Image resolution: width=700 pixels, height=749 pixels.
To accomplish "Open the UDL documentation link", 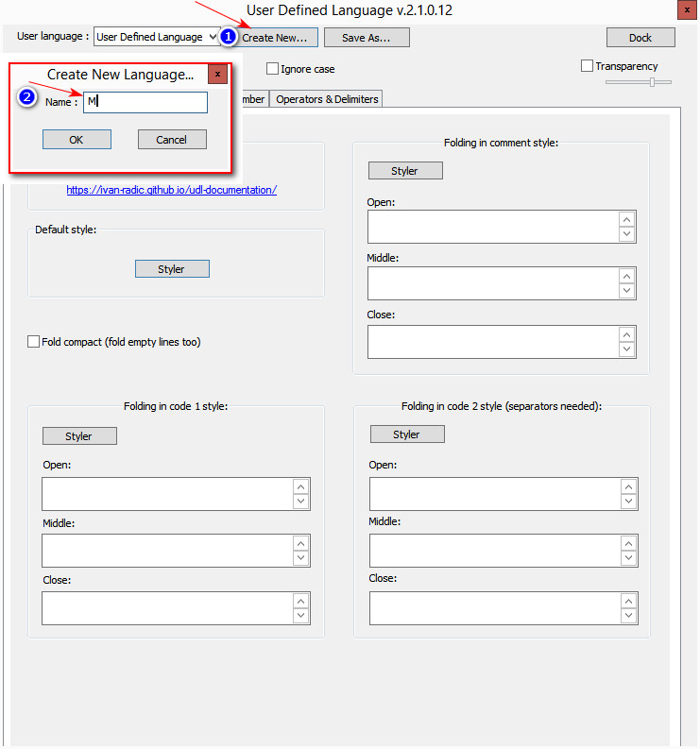I will coord(171,190).
